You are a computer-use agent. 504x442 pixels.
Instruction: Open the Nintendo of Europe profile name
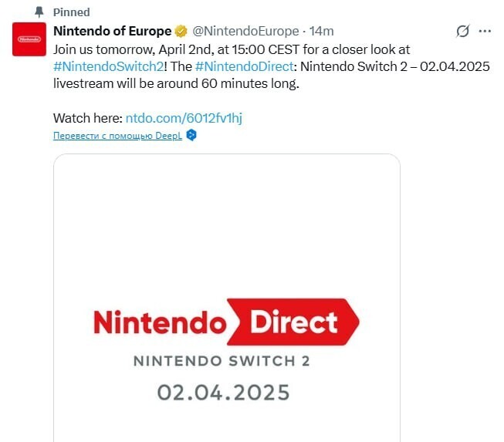(x=111, y=31)
